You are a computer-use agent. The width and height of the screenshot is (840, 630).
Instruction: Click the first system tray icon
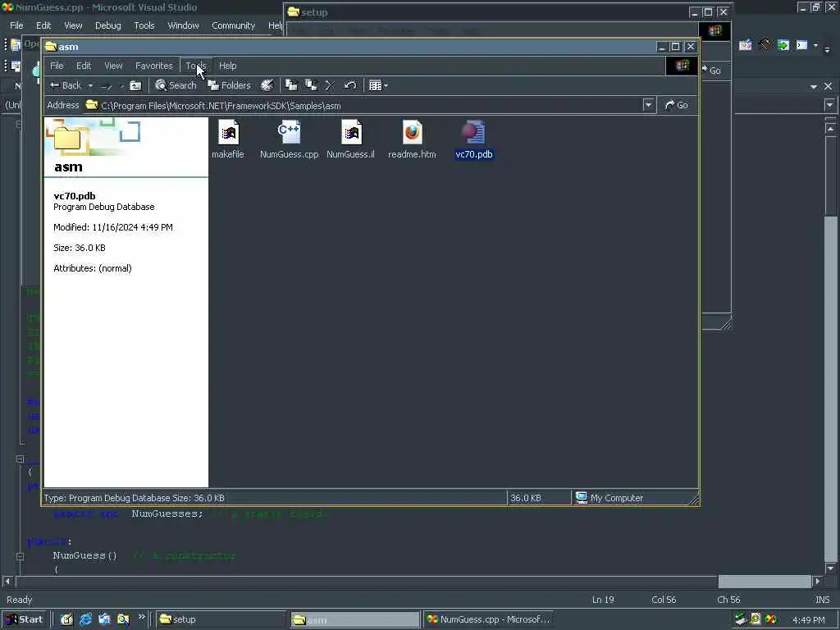tap(741, 619)
